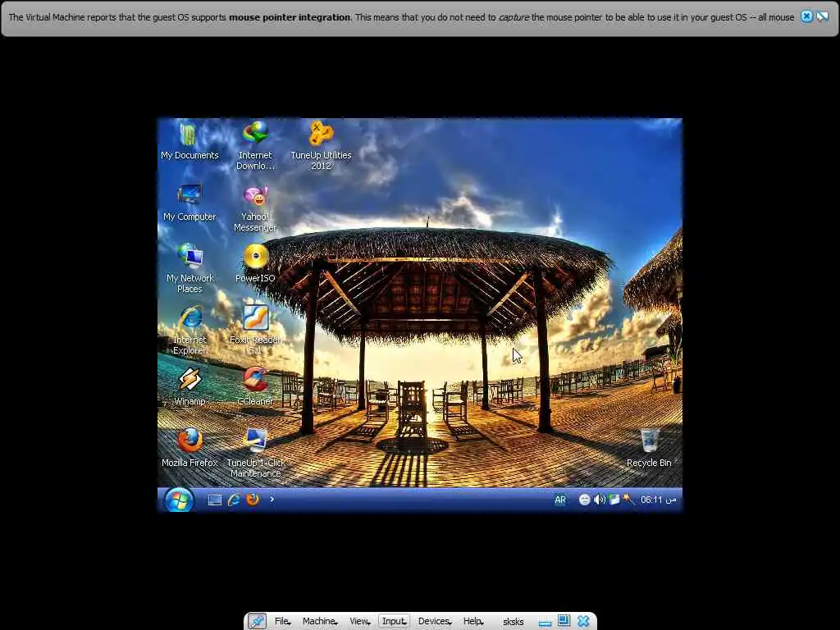Open the File menu in VirtualBox toolbar

pyautogui.click(x=282, y=622)
